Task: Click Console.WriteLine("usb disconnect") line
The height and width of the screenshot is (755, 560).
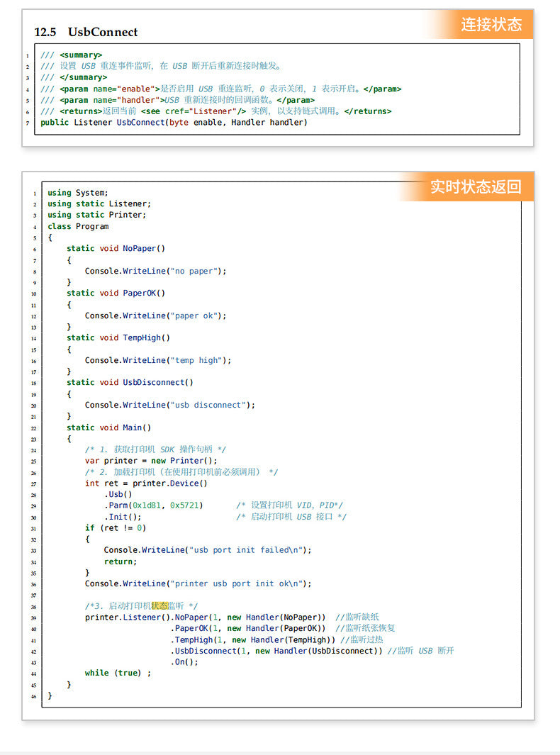Action: coord(170,405)
